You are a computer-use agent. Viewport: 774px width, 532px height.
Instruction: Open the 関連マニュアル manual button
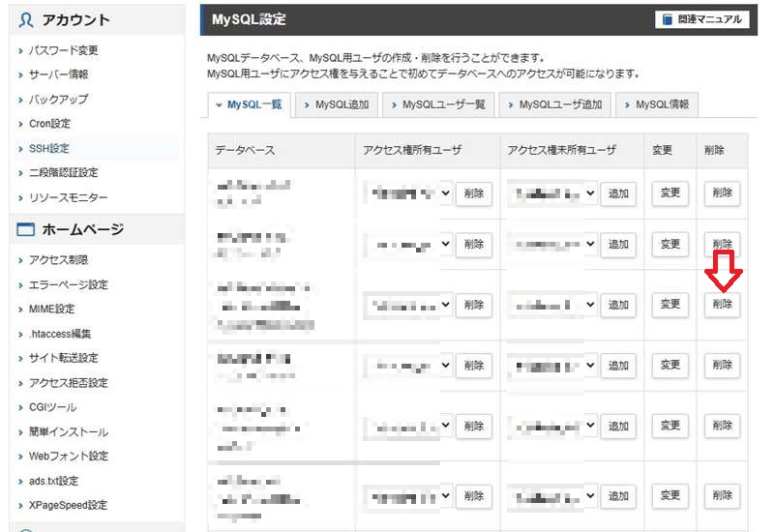point(702,19)
